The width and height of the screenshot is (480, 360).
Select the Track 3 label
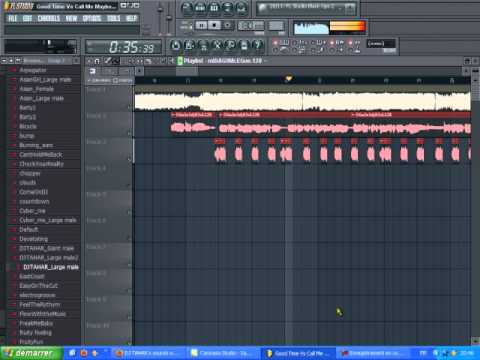pyautogui.click(x=96, y=142)
